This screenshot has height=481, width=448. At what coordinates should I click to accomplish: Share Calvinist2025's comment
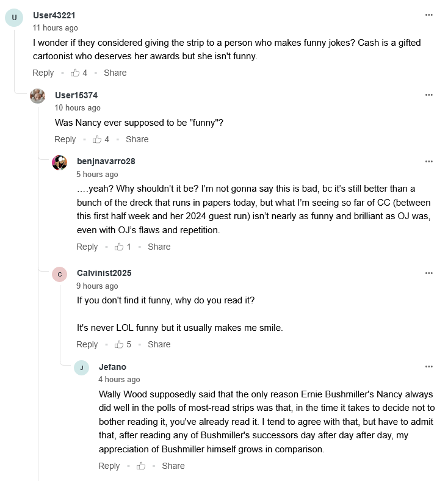point(159,344)
